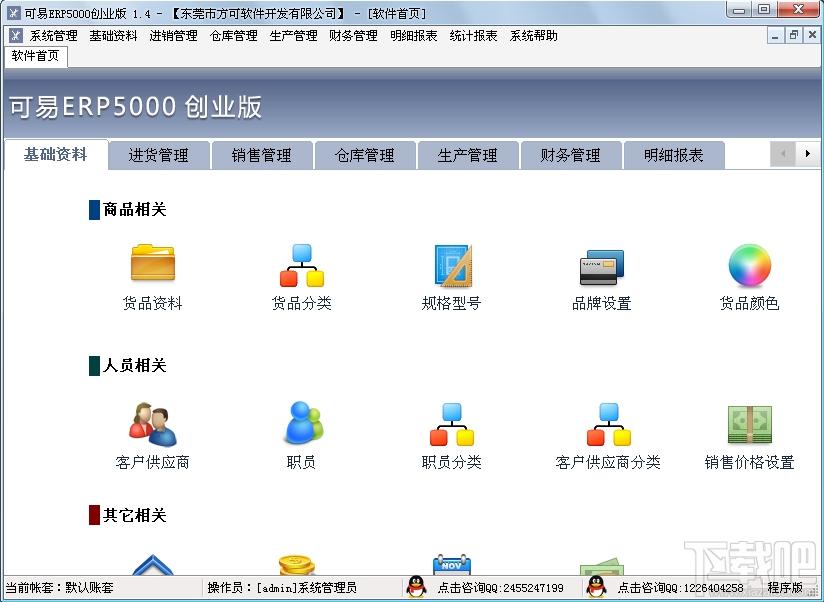
Task: Switch to the 生产管理 home tab
Action: tap(468, 155)
